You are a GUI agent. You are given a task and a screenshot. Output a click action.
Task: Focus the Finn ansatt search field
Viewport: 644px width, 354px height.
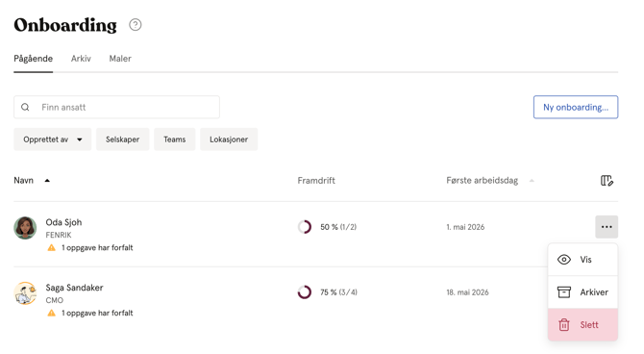pos(116,107)
